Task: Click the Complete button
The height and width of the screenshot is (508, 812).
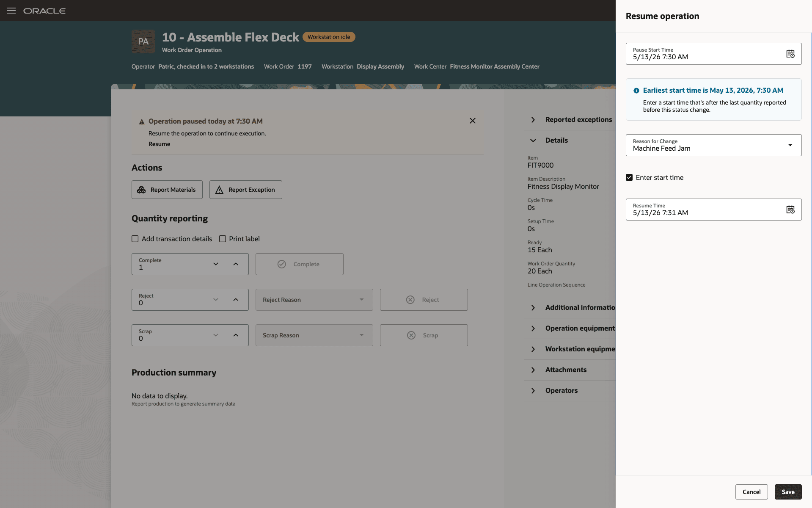Action: click(300, 264)
